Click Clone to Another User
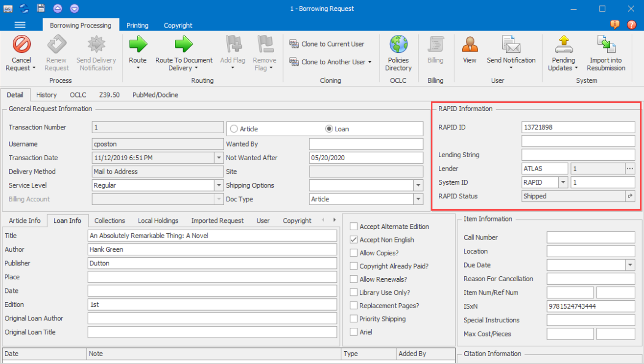Image resolution: width=644 pixels, height=364 pixels. click(x=327, y=62)
